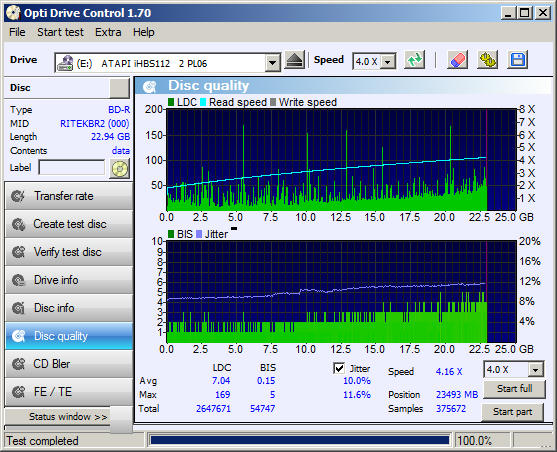Viewport: 557px width, 452px height.
Task: Click the eject disc tray icon
Action: (294, 60)
